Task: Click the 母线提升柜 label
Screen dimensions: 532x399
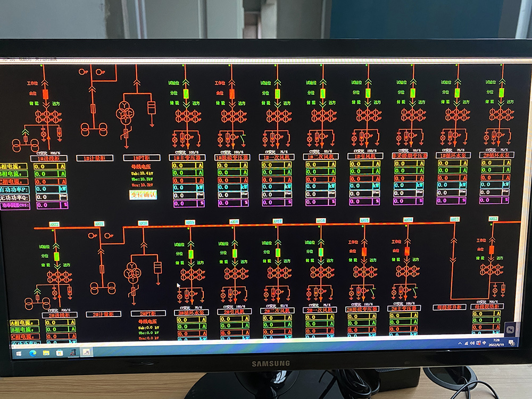Action: pyautogui.click(x=450, y=307)
